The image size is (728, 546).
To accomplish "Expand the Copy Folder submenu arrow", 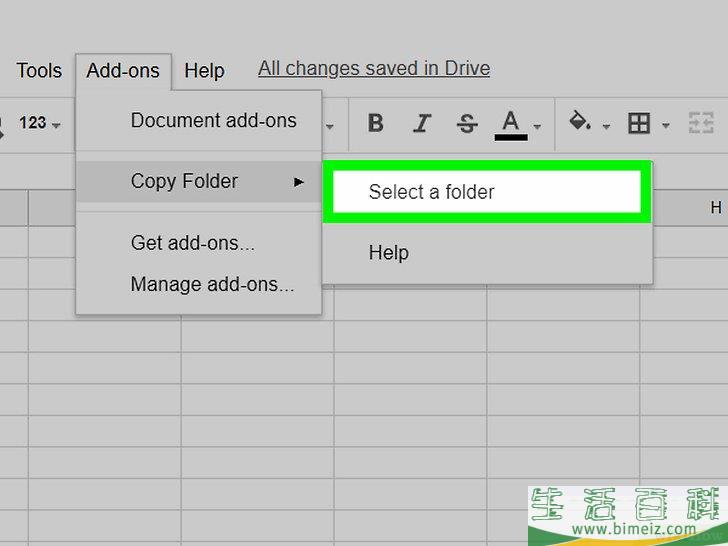I will tap(298, 182).
